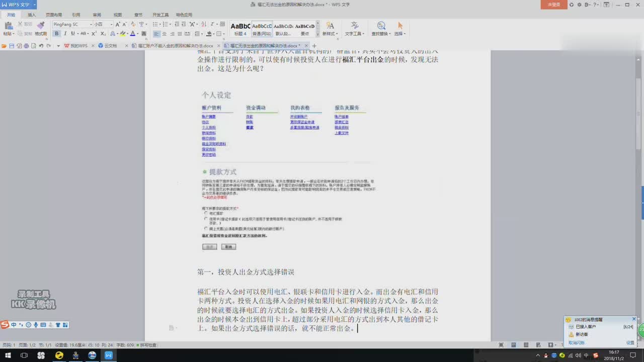Click the character shading icon
This screenshot has width=644, height=362.
tap(144, 34)
